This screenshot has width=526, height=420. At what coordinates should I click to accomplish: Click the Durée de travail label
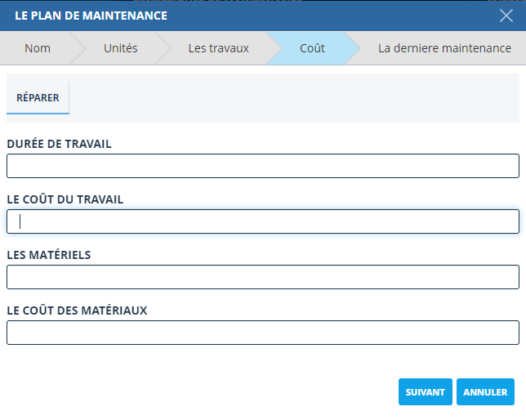point(59,144)
